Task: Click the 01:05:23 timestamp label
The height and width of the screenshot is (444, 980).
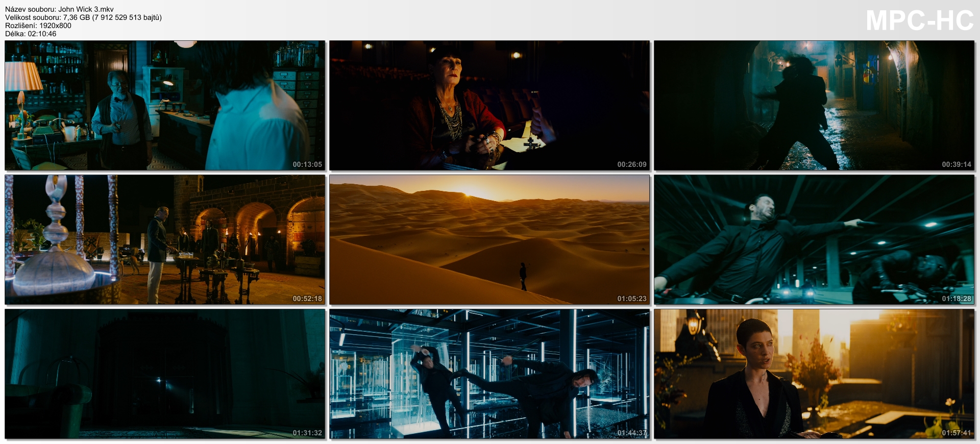Action: [632, 299]
